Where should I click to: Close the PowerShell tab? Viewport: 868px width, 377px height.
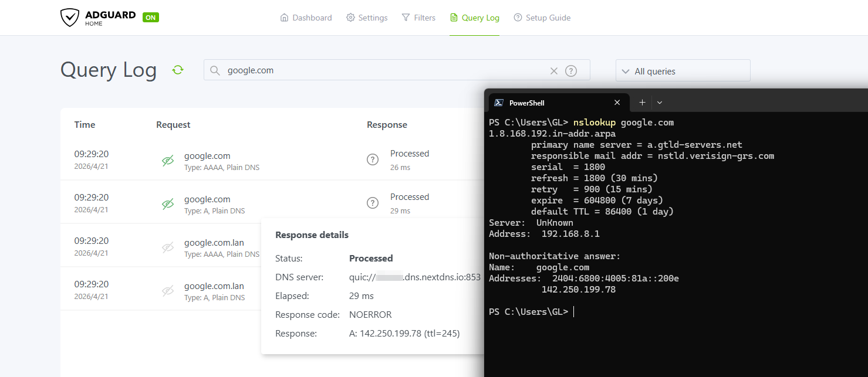click(x=617, y=103)
